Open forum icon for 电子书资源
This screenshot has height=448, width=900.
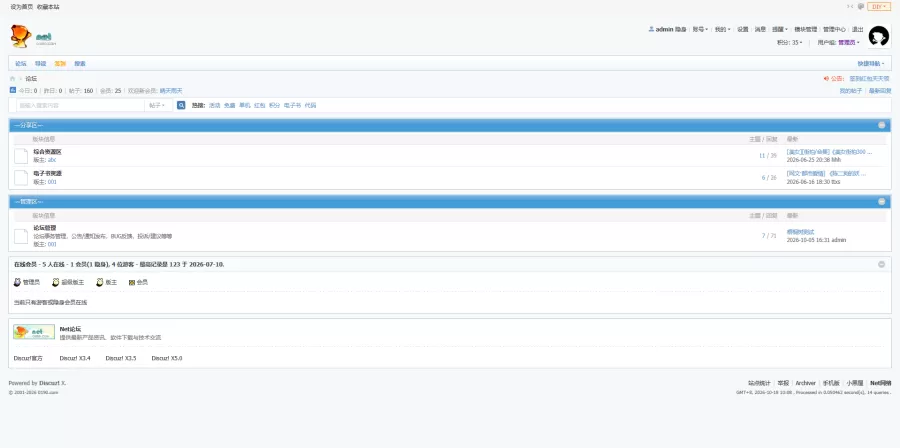pos(21,177)
